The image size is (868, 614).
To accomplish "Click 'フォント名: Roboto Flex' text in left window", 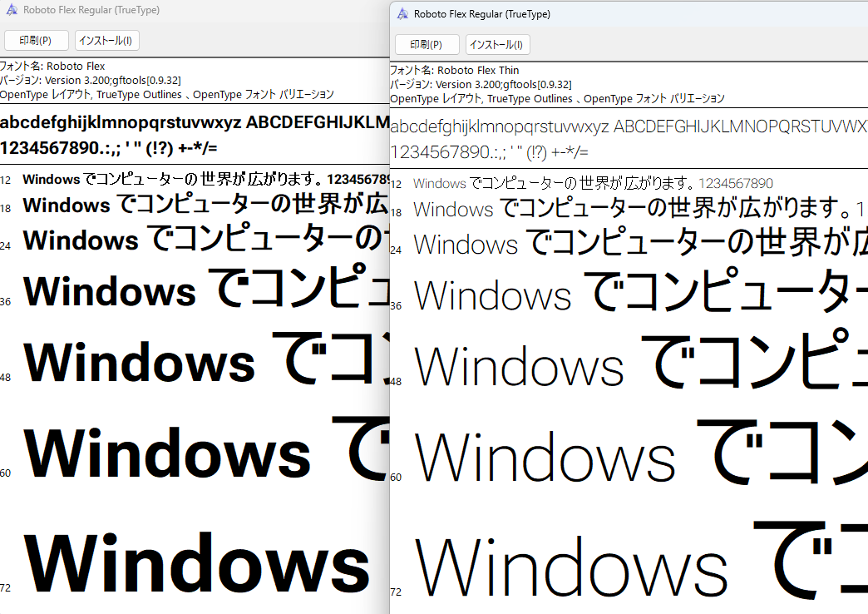I will pyautogui.click(x=52, y=66).
